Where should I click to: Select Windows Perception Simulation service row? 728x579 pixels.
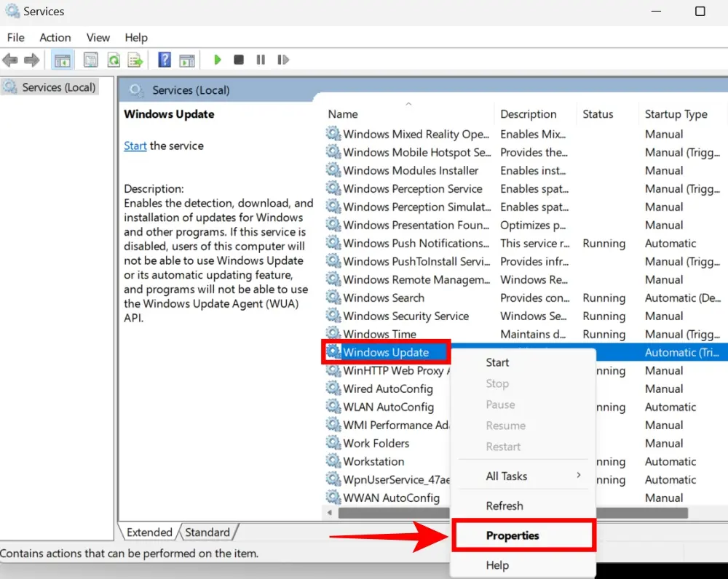click(x=525, y=207)
